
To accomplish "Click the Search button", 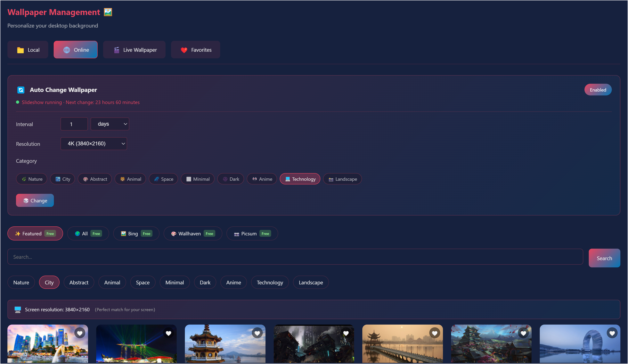I will [x=604, y=258].
